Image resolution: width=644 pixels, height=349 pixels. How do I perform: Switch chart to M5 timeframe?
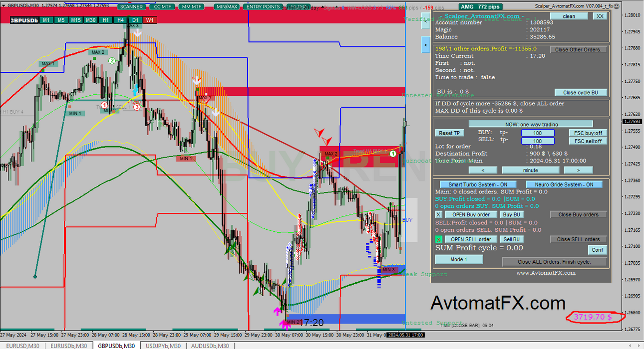(x=61, y=20)
